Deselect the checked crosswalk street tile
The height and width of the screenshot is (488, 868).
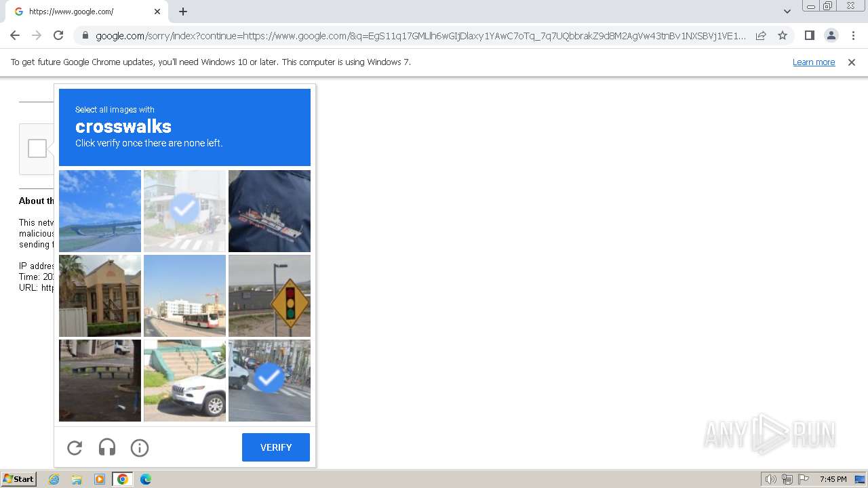coord(184,211)
